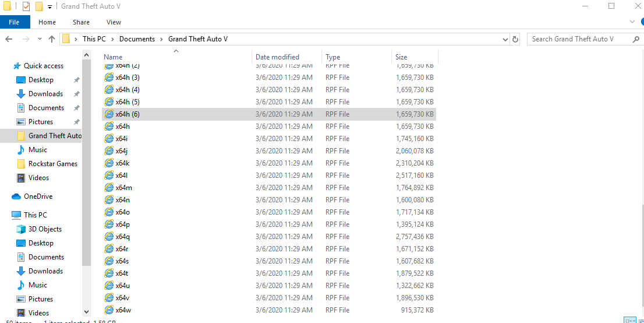Switch to the Share ribbon tab
The height and width of the screenshot is (323, 644).
(x=81, y=22)
